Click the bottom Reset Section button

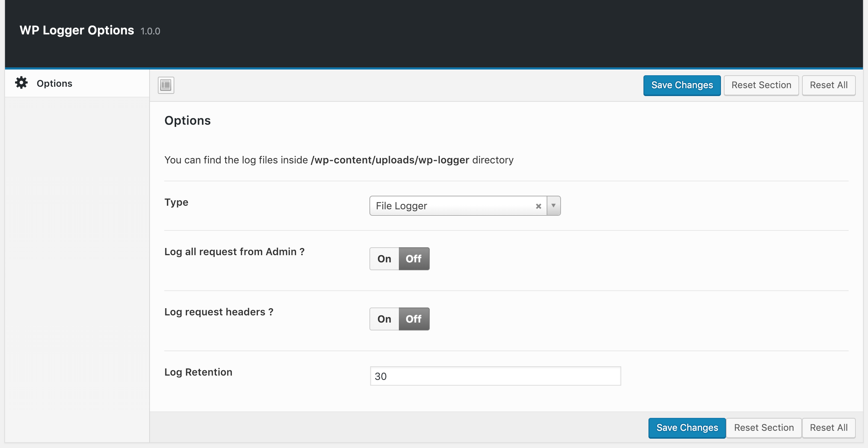764,428
